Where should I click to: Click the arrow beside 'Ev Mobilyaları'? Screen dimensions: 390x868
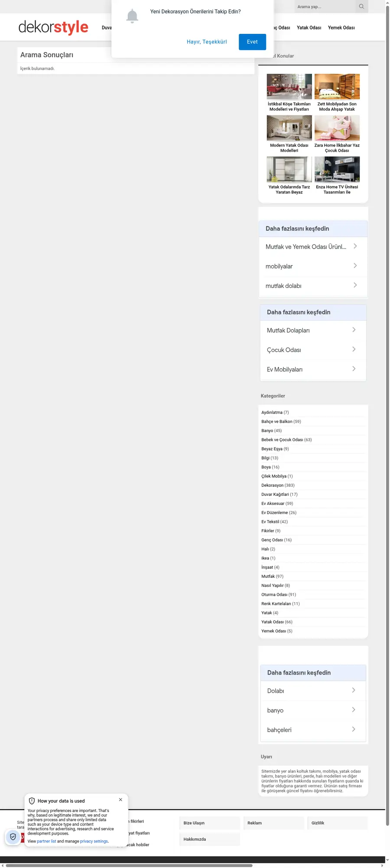pyautogui.click(x=354, y=369)
